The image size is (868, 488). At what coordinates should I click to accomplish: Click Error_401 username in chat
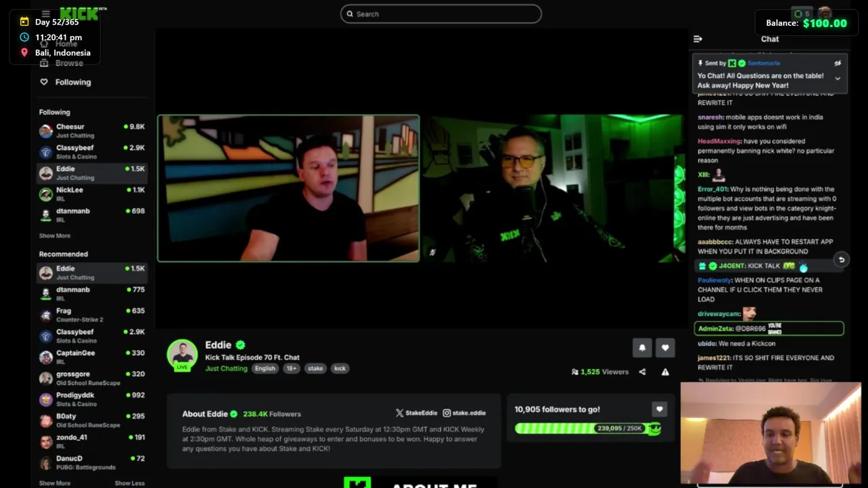coord(714,190)
